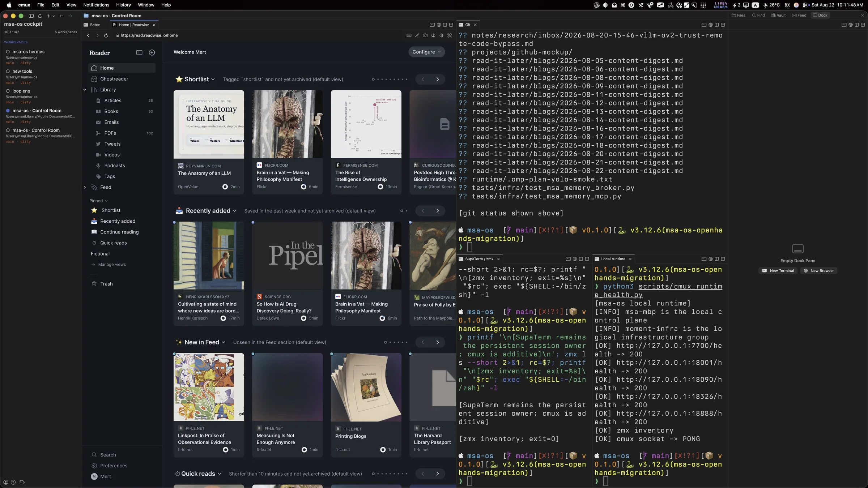Click New Terminal in the Empty Dock Pane
868x488 pixels.
coord(778,271)
